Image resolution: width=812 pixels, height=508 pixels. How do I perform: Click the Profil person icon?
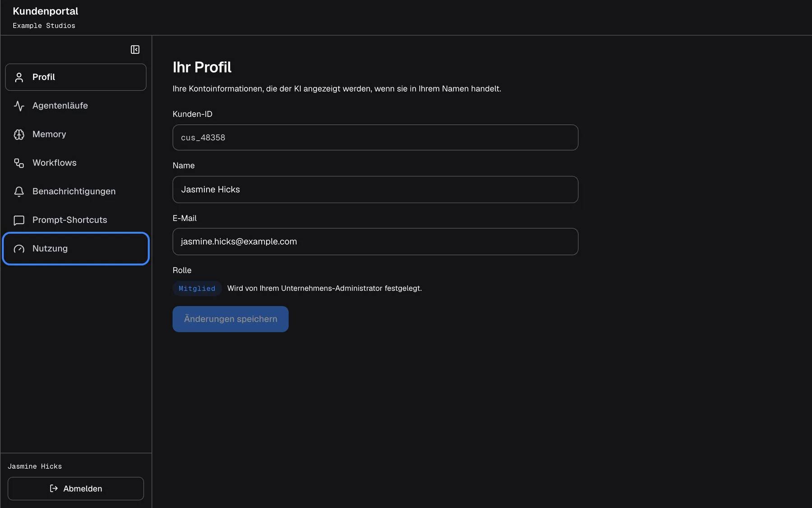pos(19,77)
